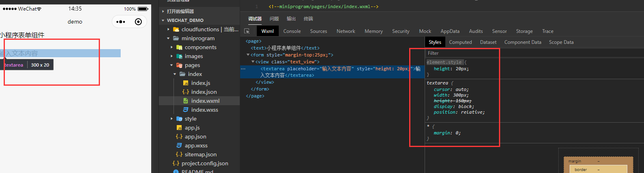Image resolution: width=644 pixels, height=173 pixels.
Task: Expand the images folder arrow
Action: click(172, 56)
